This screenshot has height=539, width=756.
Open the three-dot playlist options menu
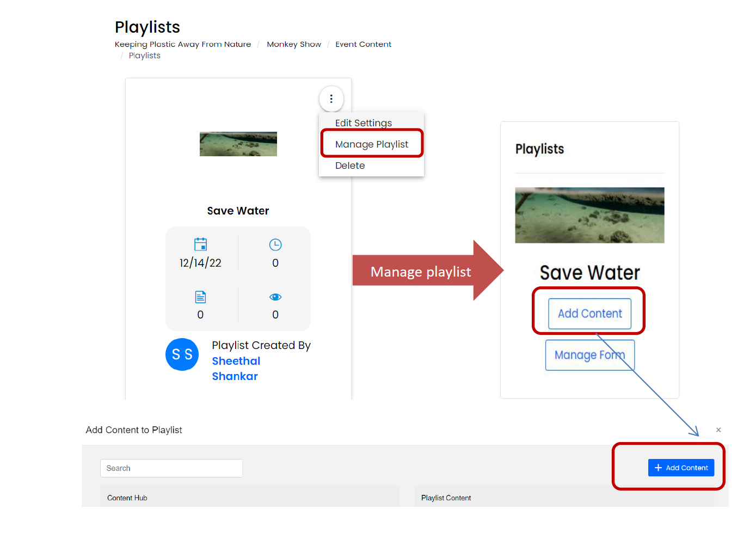[x=331, y=99]
